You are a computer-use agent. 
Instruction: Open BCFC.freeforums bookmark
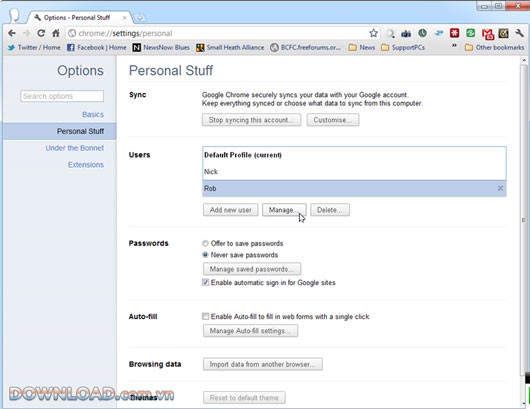point(306,47)
